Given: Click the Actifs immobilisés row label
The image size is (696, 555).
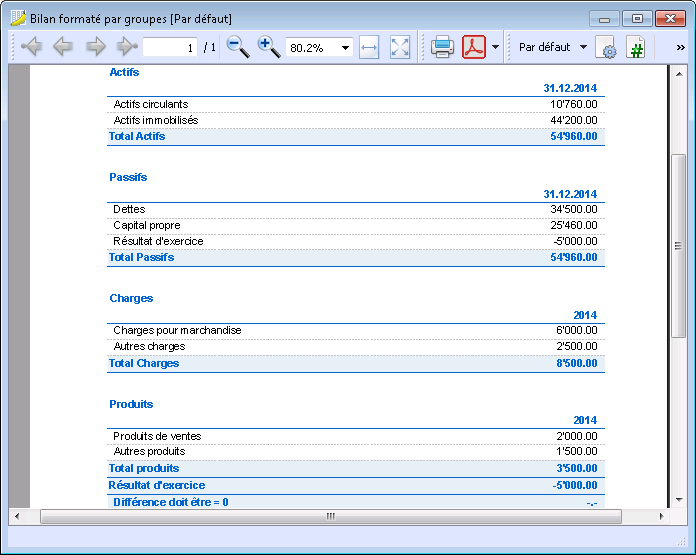Looking at the screenshot, I should pyautogui.click(x=156, y=120).
